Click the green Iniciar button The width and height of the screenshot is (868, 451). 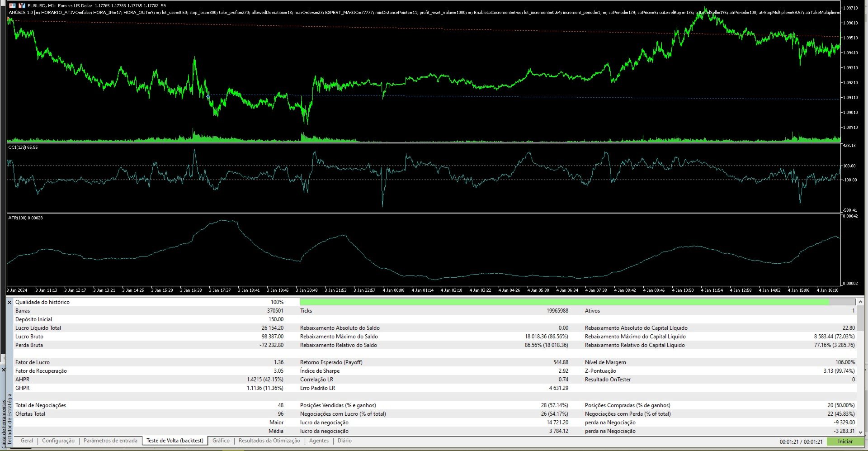(x=845, y=442)
